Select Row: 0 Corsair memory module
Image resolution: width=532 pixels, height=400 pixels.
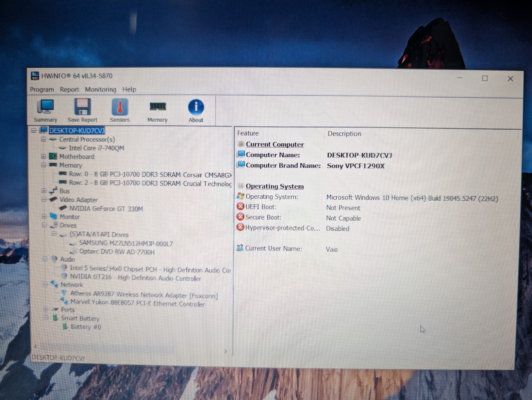[150, 174]
